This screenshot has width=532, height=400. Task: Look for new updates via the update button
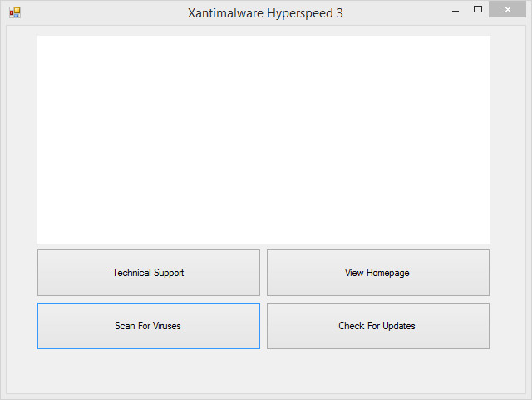[x=378, y=326]
